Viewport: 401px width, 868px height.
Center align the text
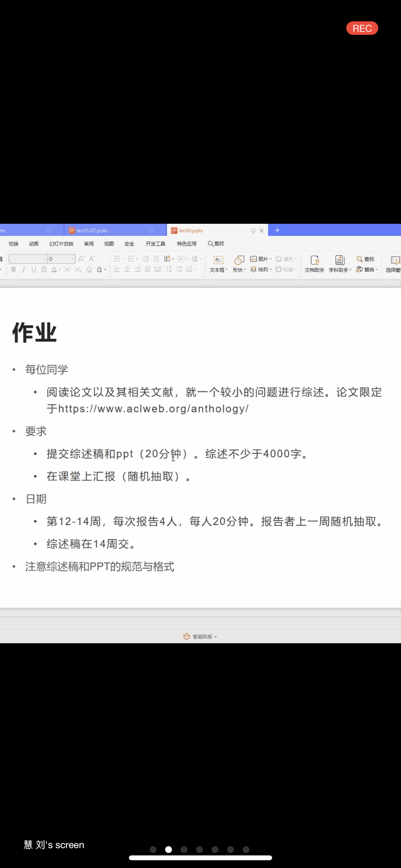pos(127,269)
